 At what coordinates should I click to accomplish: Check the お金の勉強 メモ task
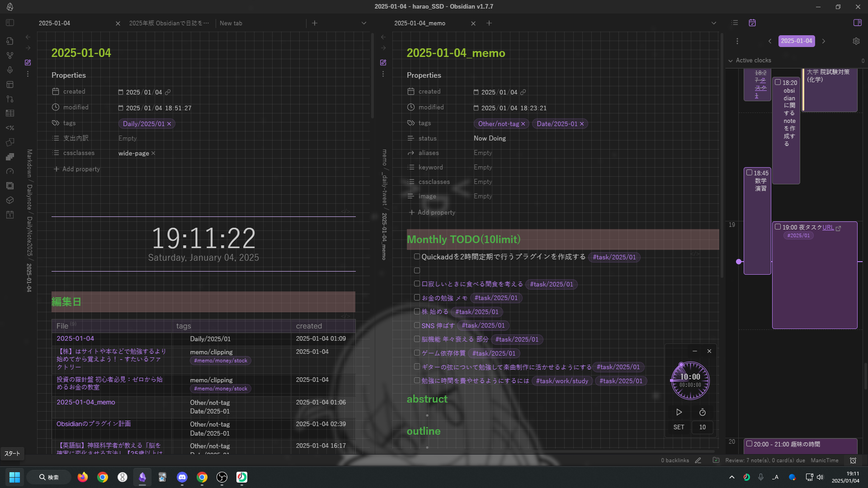(x=417, y=297)
